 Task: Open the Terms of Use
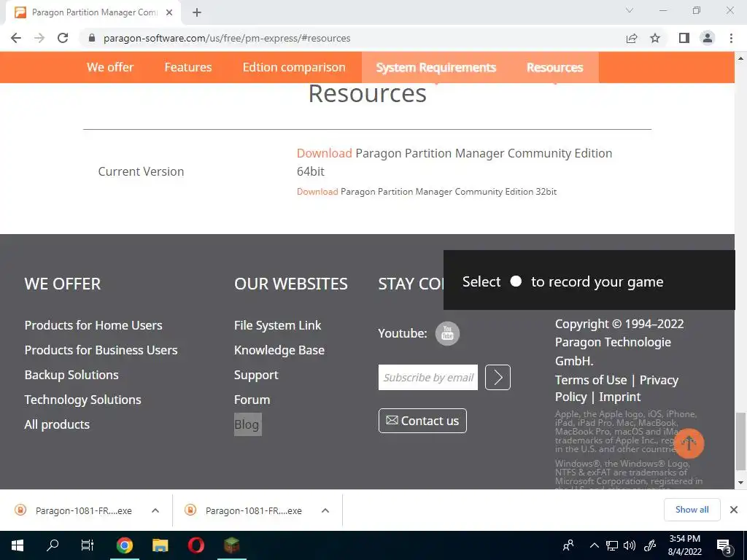(591, 380)
